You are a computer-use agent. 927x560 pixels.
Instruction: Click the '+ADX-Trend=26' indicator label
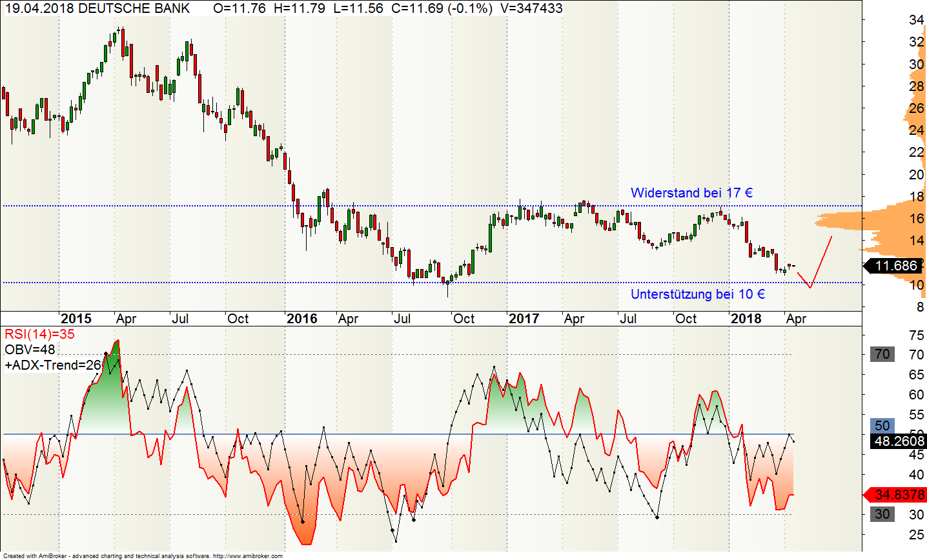pyautogui.click(x=53, y=365)
